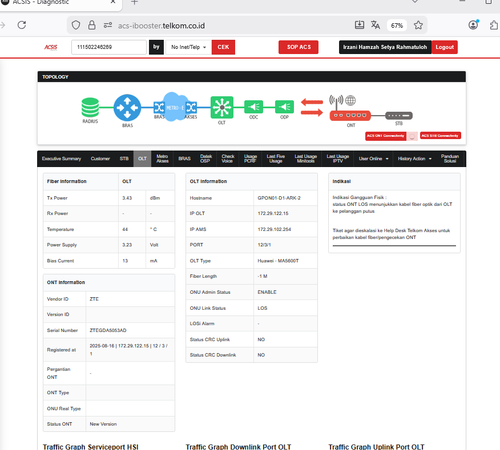
Task: Click the install/save page icon in address bar
Action: [x=359, y=25]
